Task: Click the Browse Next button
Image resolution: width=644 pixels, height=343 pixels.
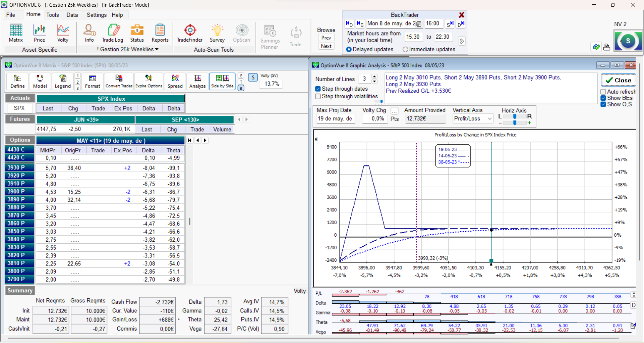Action: pos(326,46)
